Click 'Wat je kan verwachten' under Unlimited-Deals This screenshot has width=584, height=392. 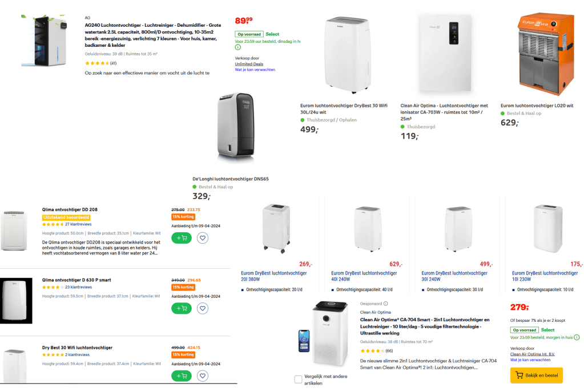coord(255,70)
